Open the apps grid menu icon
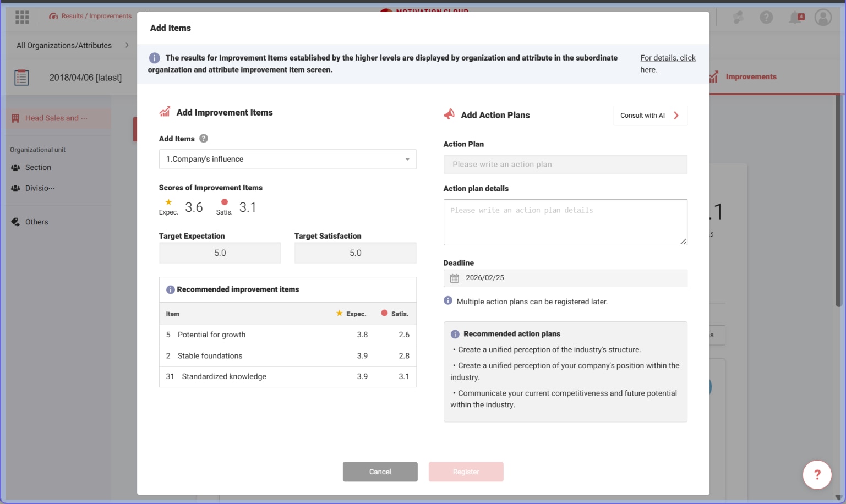Screen dimensions: 846x504 (22, 17)
